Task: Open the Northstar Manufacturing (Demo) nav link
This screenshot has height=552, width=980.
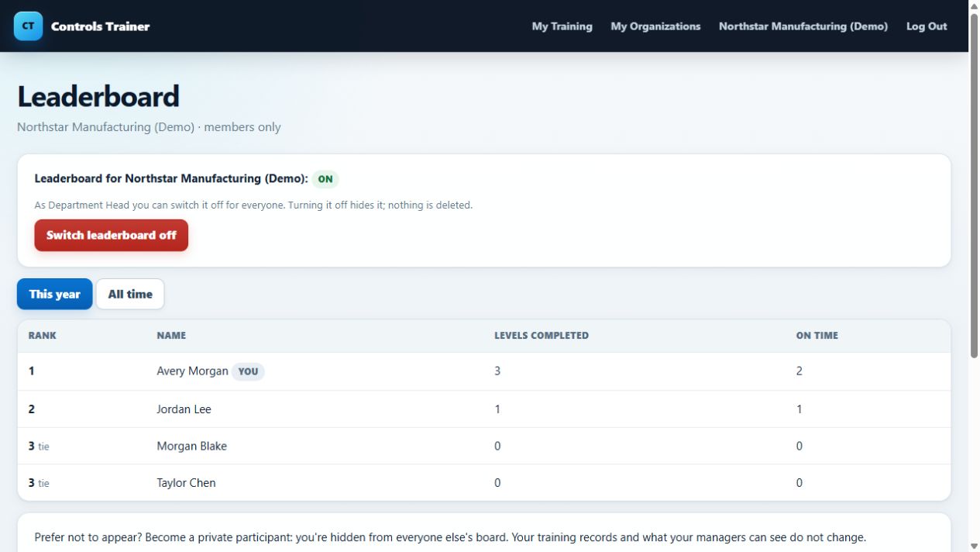Action: [803, 26]
